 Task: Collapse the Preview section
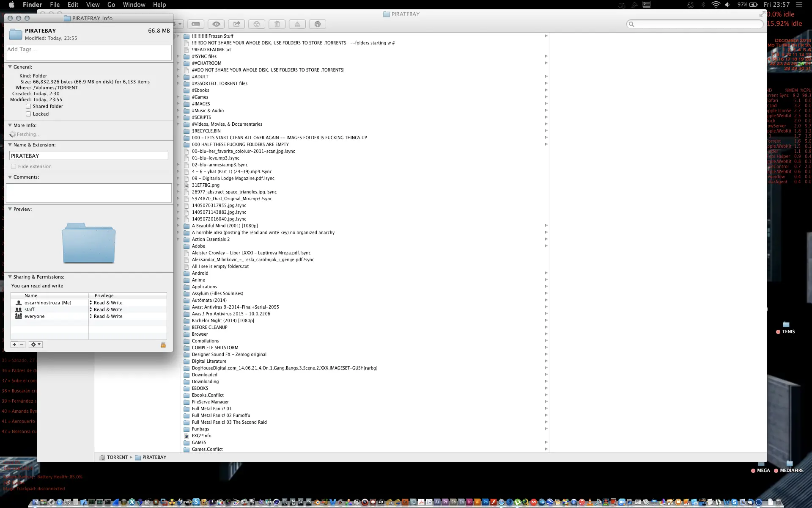pos(10,209)
